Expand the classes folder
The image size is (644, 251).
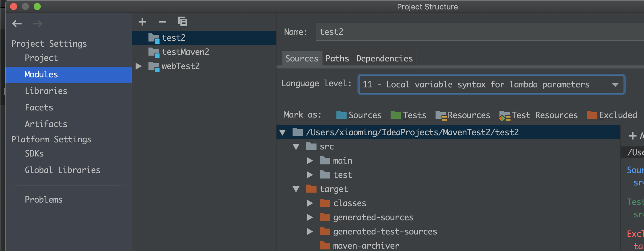(310, 203)
